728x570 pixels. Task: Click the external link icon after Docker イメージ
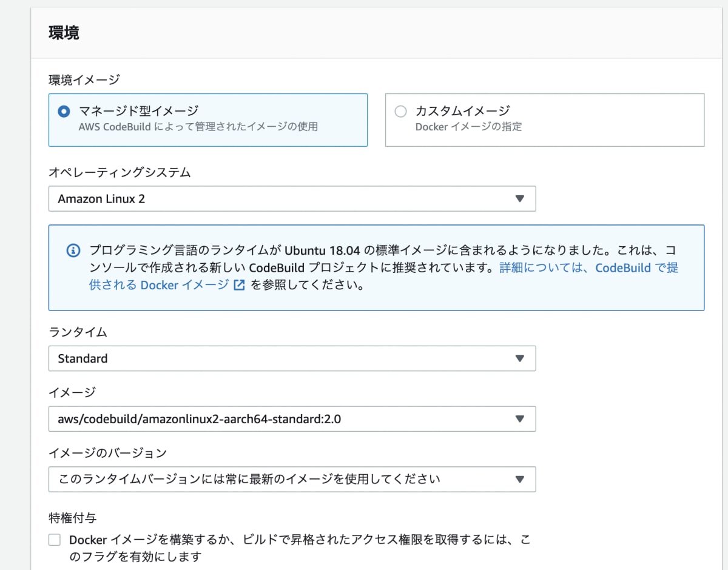click(x=239, y=285)
